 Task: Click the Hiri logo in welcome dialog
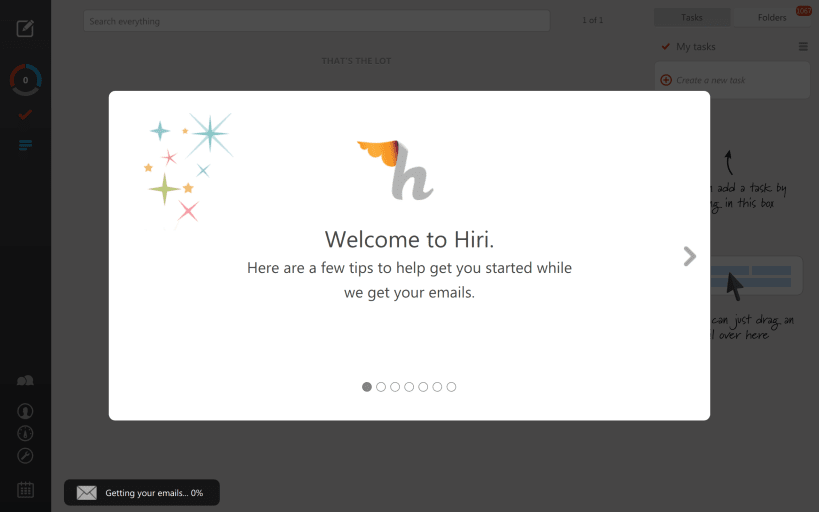(x=397, y=170)
